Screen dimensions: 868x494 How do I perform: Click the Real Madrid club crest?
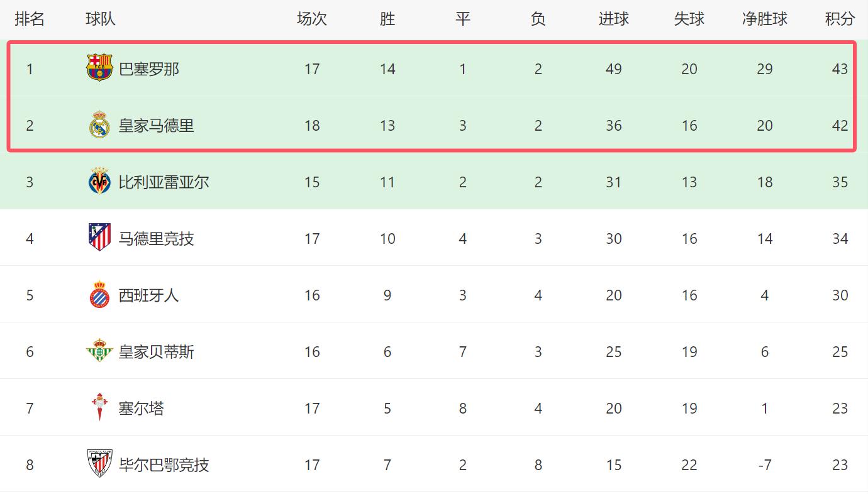[x=99, y=125]
